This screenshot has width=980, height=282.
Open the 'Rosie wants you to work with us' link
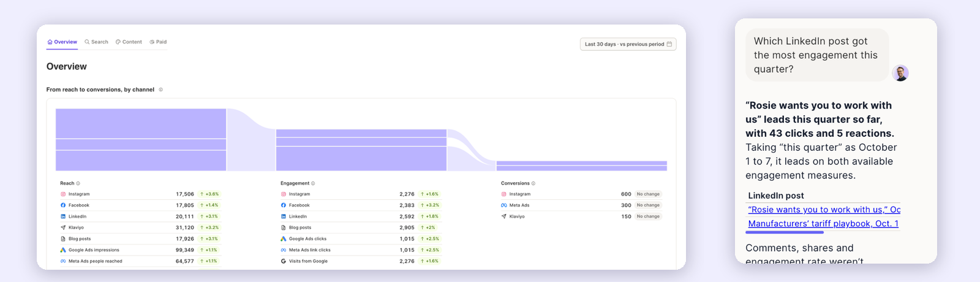(x=824, y=210)
